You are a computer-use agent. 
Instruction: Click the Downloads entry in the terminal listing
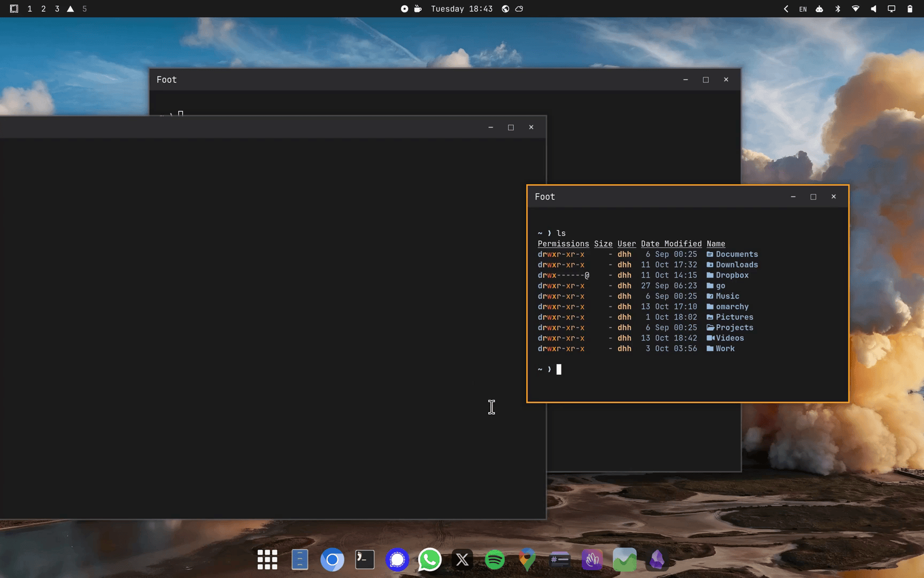pyautogui.click(x=737, y=265)
